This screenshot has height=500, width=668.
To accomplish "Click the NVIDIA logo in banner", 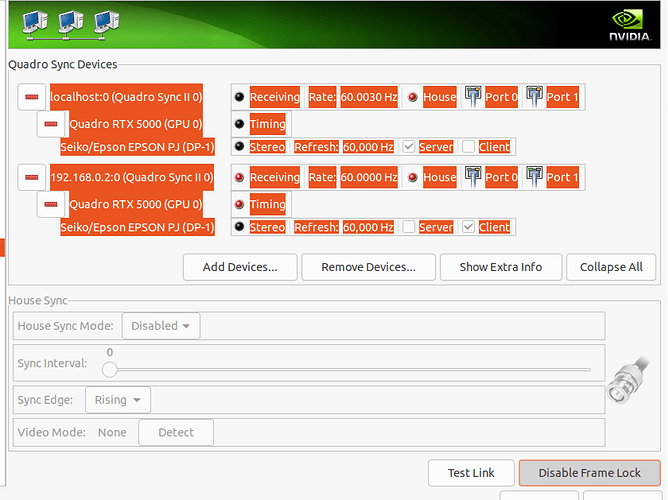I will point(630,26).
